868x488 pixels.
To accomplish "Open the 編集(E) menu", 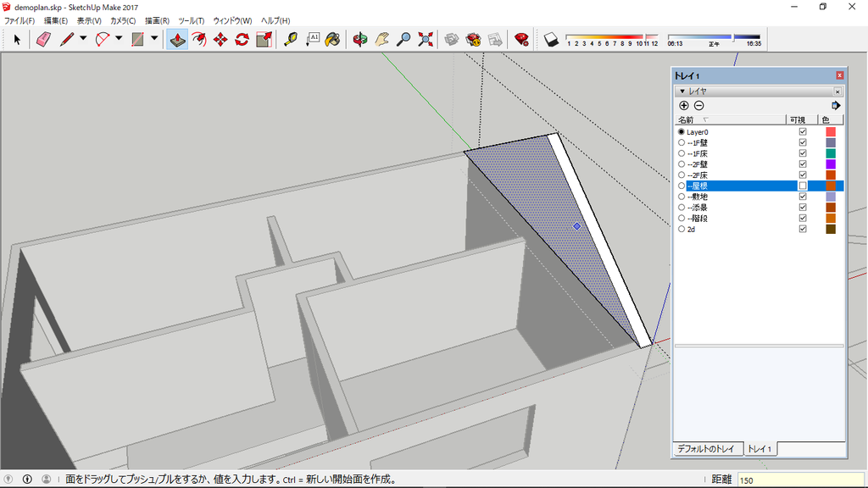I will [x=56, y=20].
